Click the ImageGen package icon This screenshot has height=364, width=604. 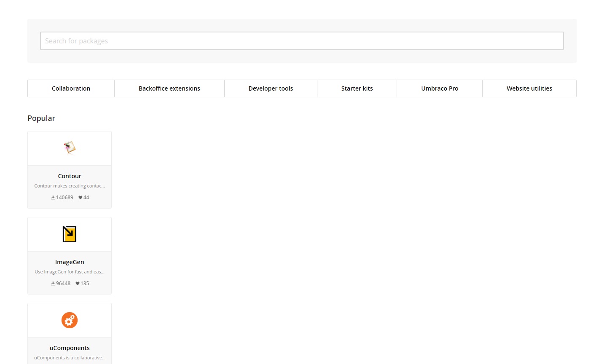(x=70, y=234)
